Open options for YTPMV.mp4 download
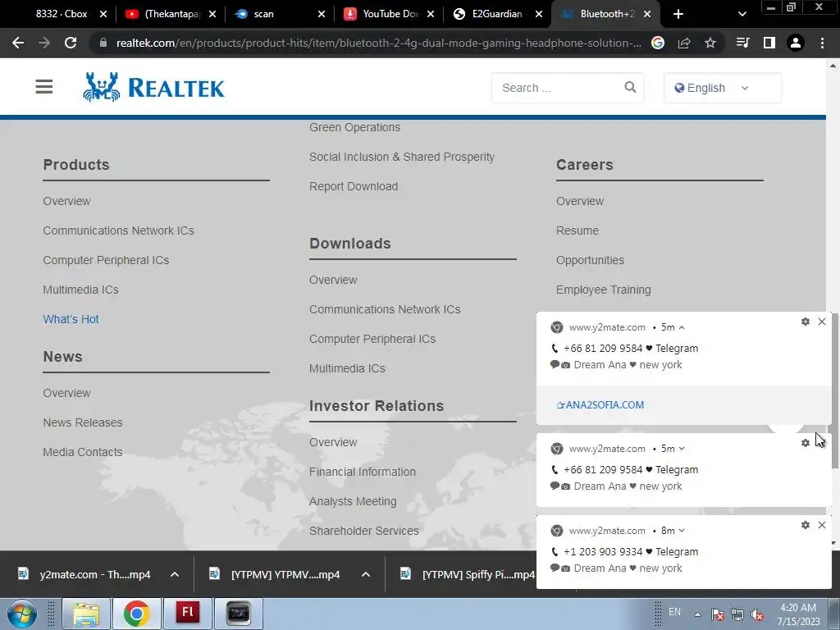This screenshot has width=840, height=630. 366,574
